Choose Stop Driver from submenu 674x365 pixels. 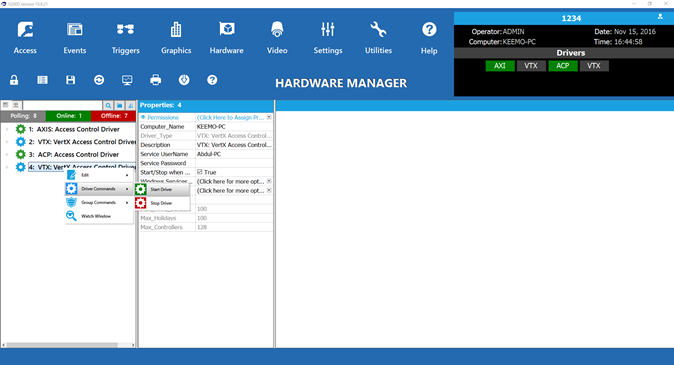click(162, 203)
